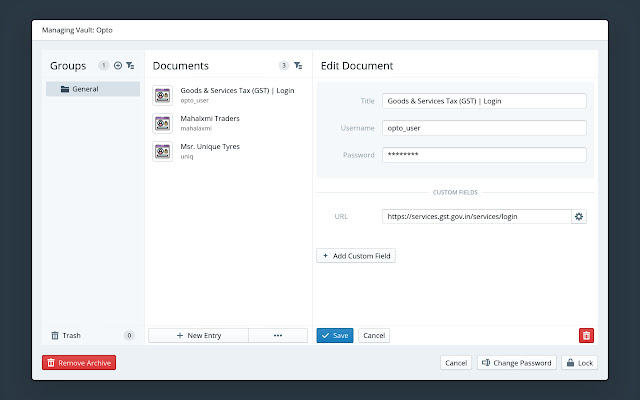Cancel editing the document
640x400 pixels.
coord(373,335)
